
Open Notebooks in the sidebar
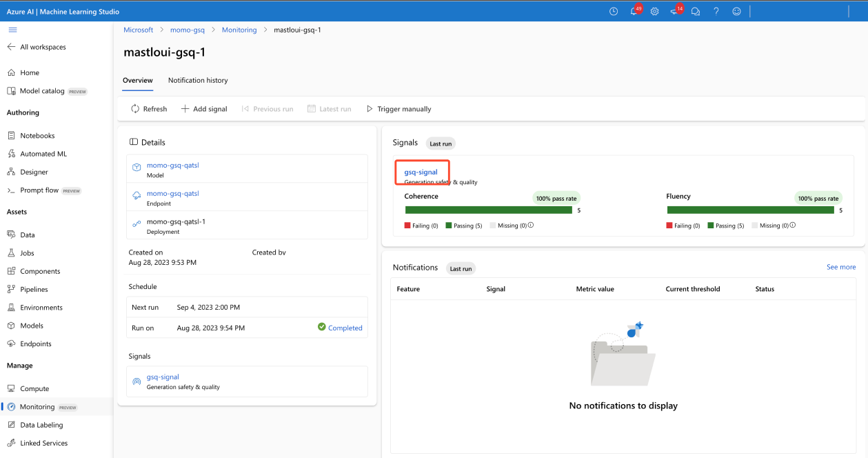click(37, 136)
